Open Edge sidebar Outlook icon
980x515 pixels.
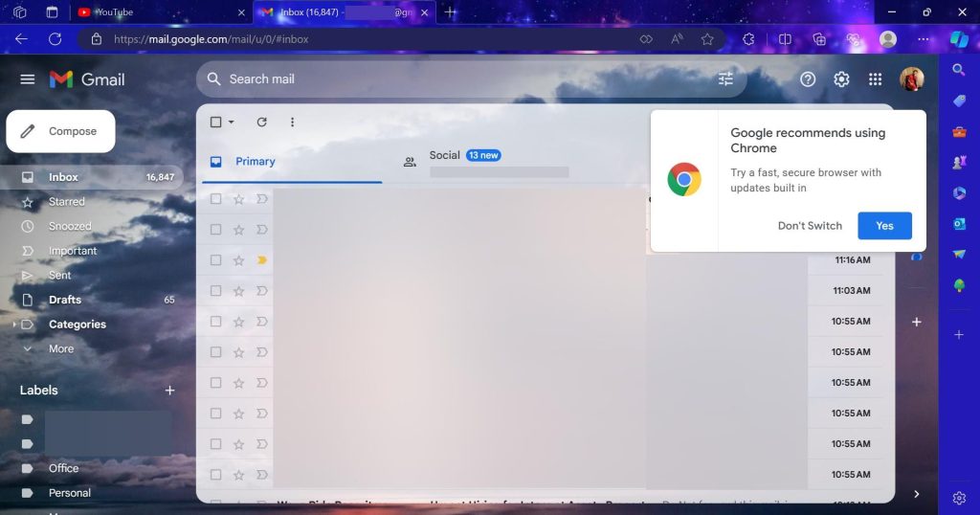tap(959, 223)
